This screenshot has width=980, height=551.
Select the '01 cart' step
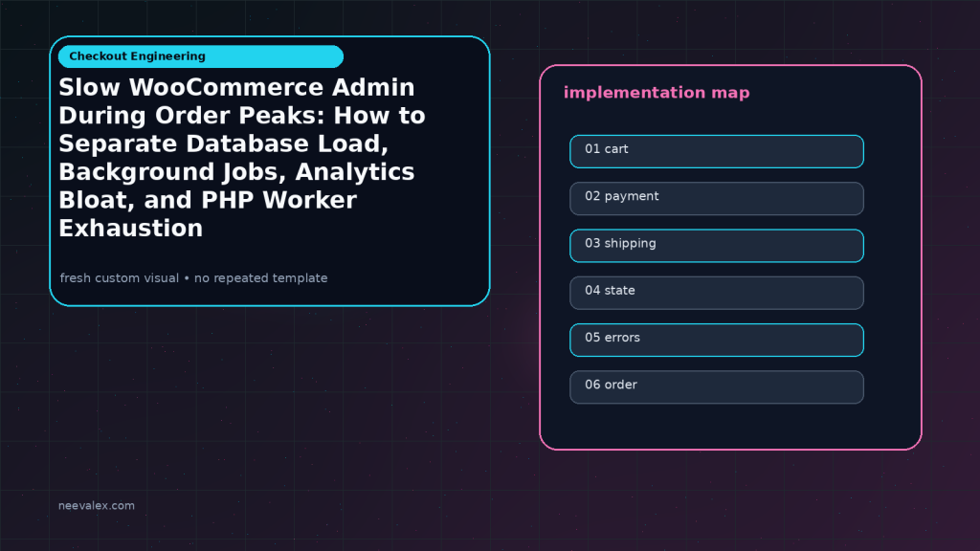point(716,151)
